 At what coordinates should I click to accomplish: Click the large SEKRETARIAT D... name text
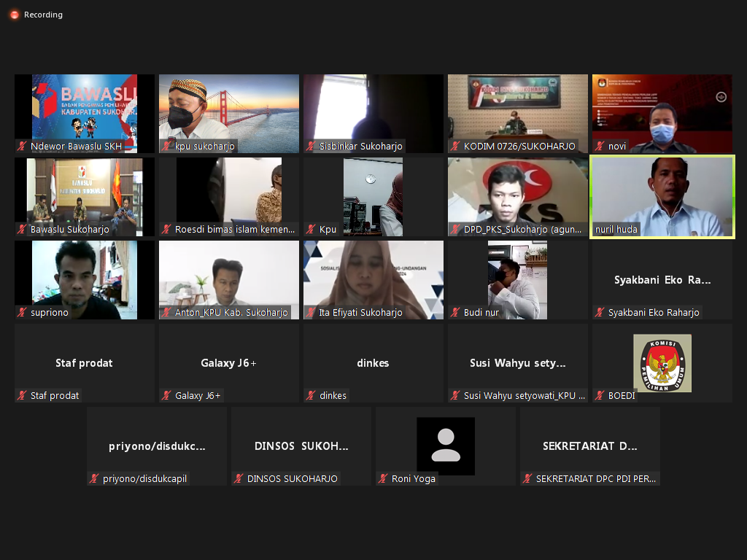(x=590, y=446)
